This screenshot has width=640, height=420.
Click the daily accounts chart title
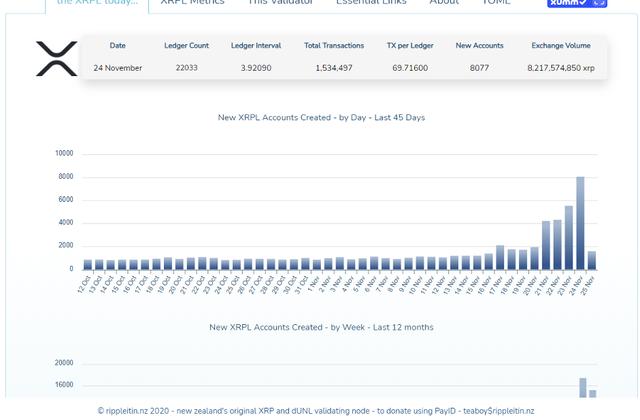[321, 118]
